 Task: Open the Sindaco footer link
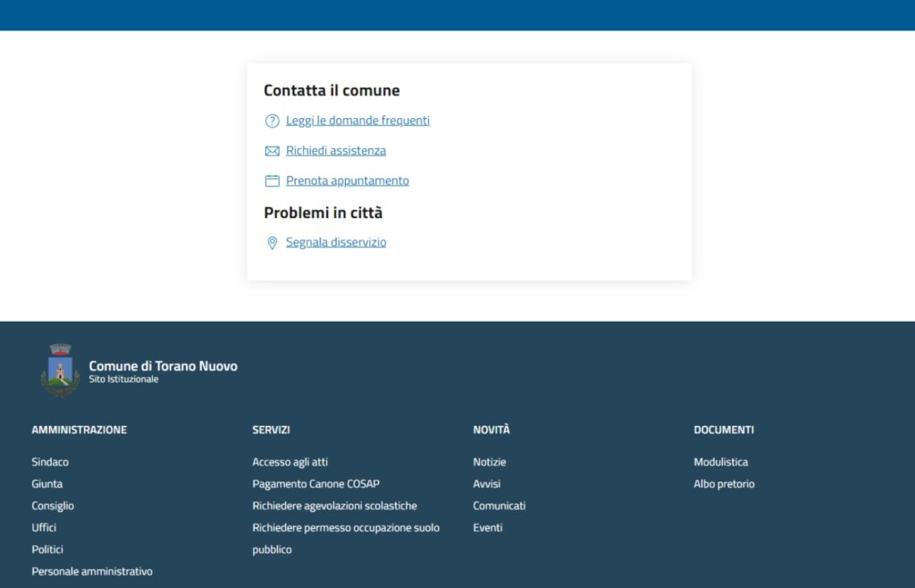[x=50, y=462]
